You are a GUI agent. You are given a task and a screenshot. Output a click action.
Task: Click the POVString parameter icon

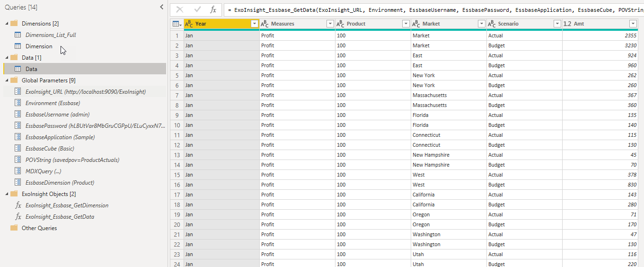tap(18, 160)
